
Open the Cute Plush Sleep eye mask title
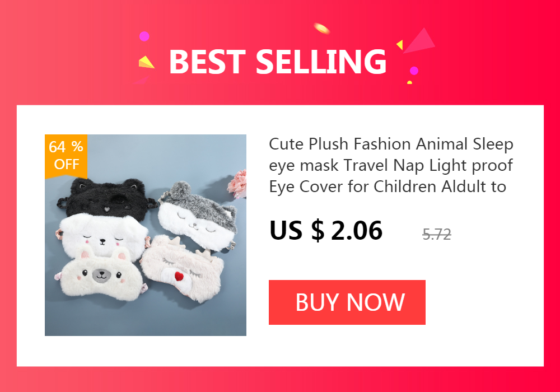tap(391, 165)
